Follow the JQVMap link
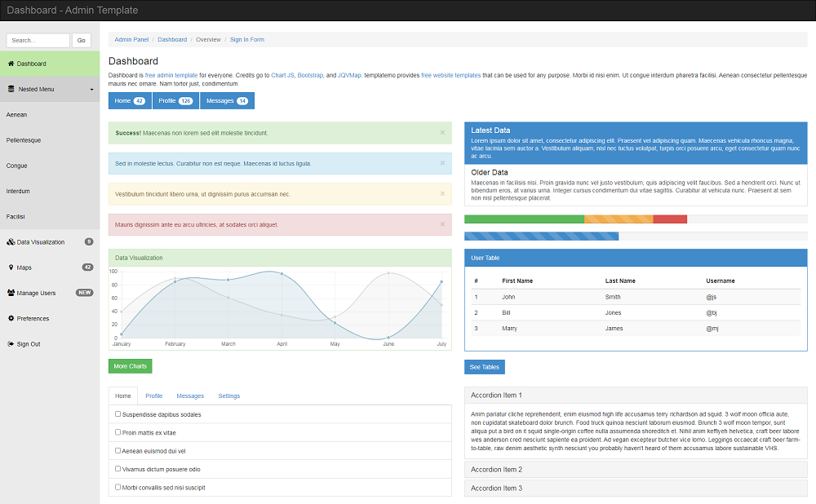 pos(349,75)
